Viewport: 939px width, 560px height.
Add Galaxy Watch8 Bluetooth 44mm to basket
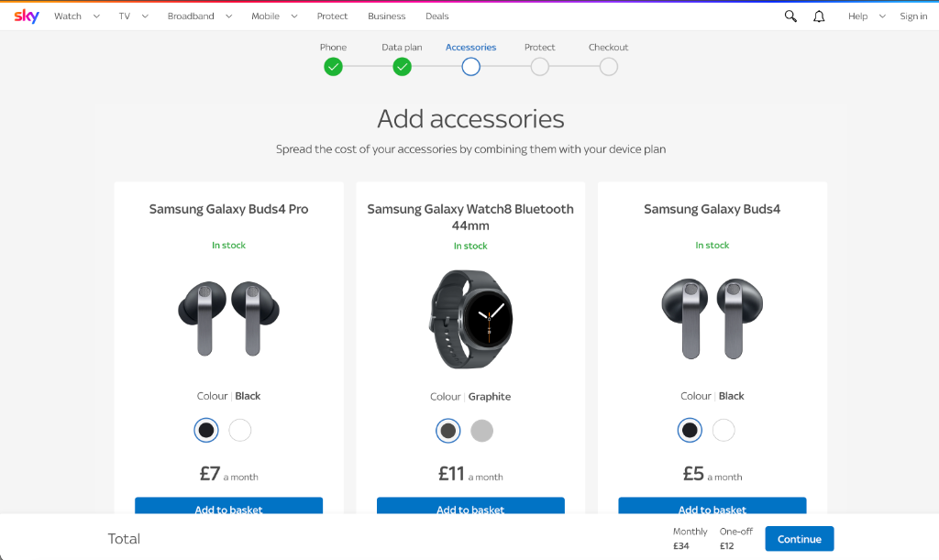pyautogui.click(x=470, y=506)
